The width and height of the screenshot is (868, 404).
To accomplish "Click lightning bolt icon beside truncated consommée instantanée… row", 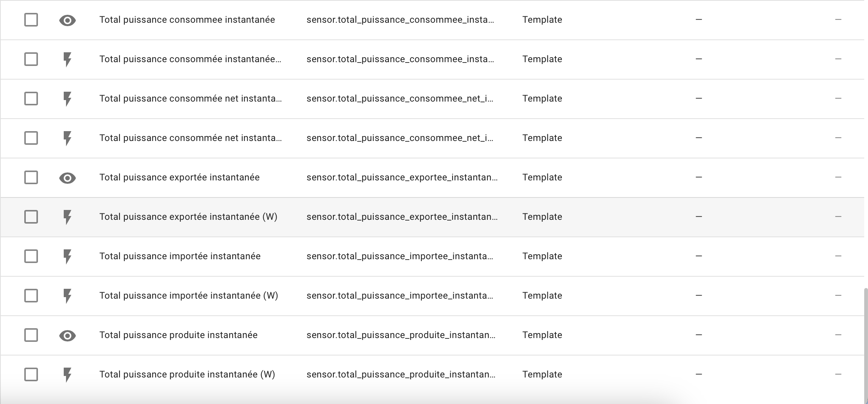I will point(68,60).
